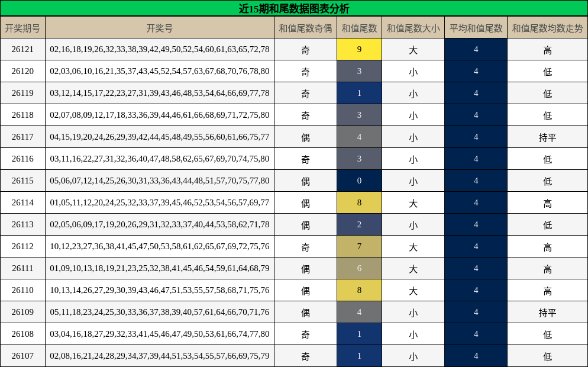
Task: Click the 偶 parity cell in row 26117
Action: point(305,137)
